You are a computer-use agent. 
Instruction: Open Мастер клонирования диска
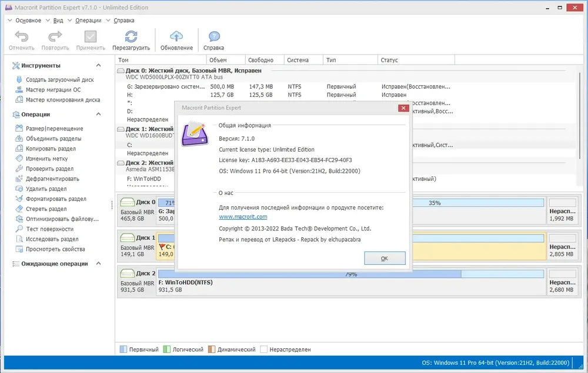click(63, 100)
